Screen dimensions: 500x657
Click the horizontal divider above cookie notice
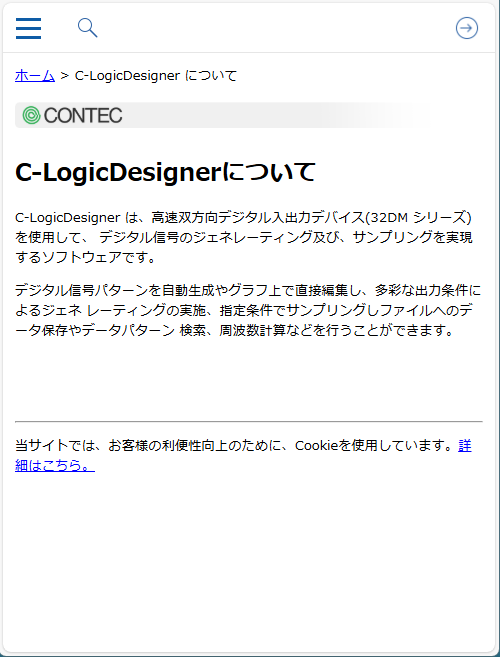(x=249, y=421)
